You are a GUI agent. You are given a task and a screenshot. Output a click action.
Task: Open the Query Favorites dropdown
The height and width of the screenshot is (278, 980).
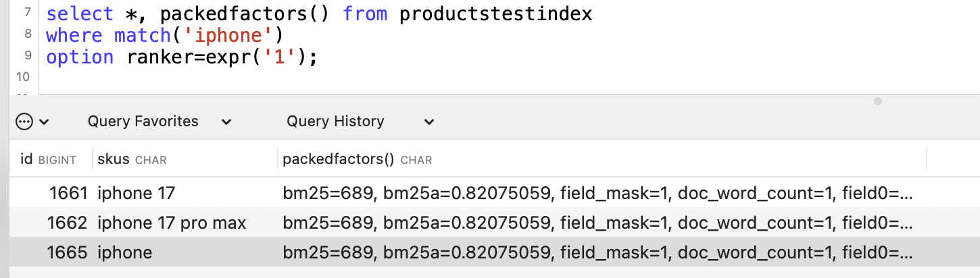pyautogui.click(x=160, y=121)
